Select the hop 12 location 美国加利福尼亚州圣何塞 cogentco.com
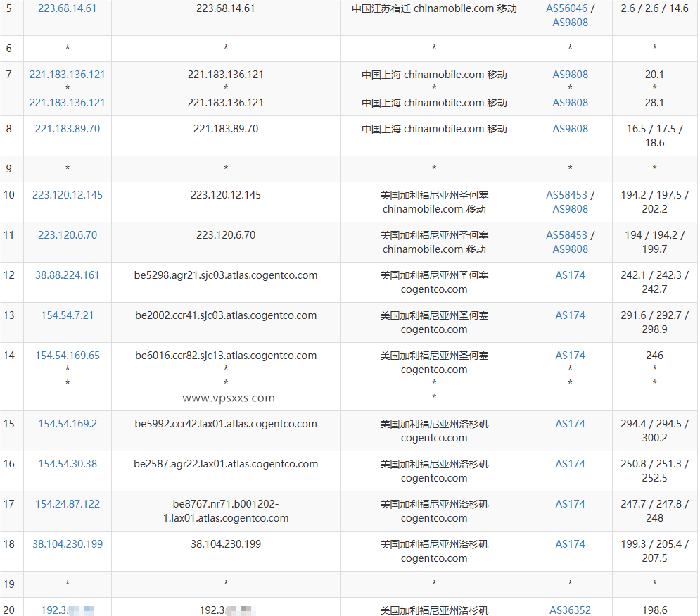Image resolution: width=700 pixels, height=616 pixels. point(434,282)
